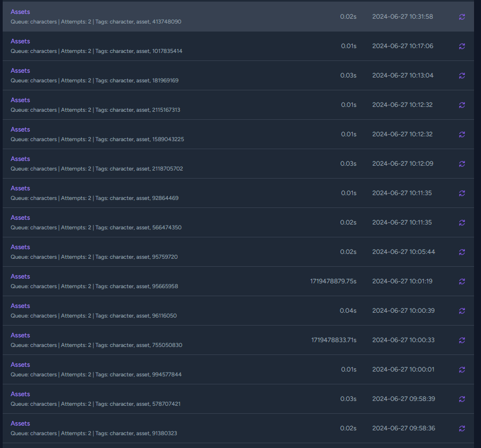The height and width of the screenshot is (448, 481).
Task: Retry the job with 1719478833.71s runtime
Action: tap(462, 340)
